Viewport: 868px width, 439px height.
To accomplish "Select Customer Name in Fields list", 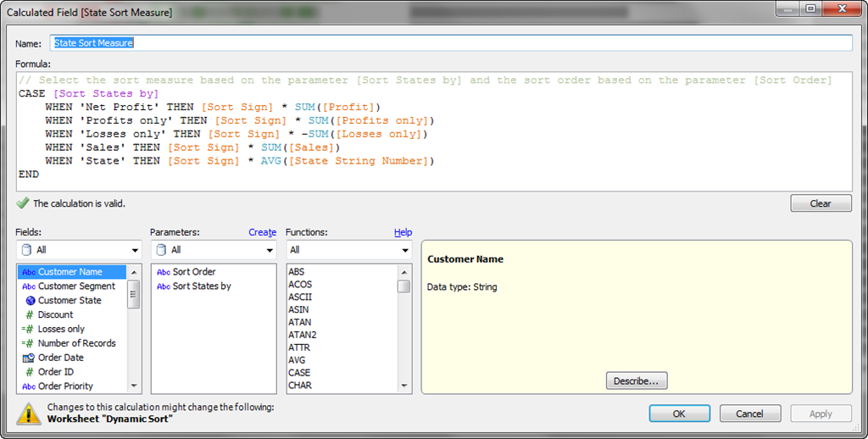I will [73, 272].
